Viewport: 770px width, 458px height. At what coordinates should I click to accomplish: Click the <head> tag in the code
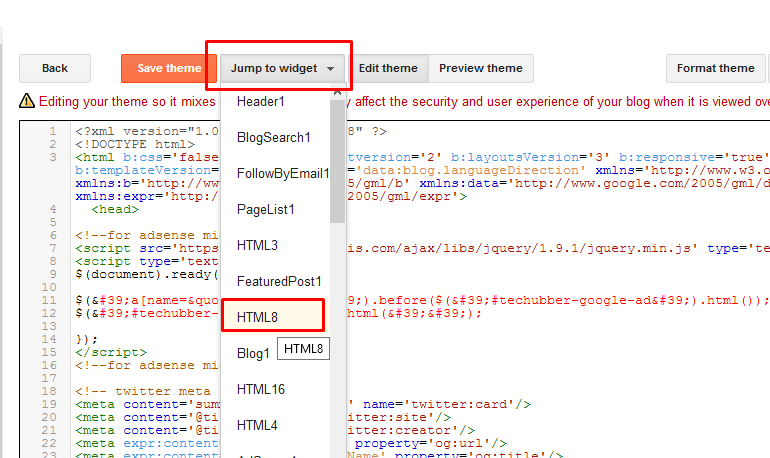pyautogui.click(x=115, y=209)
